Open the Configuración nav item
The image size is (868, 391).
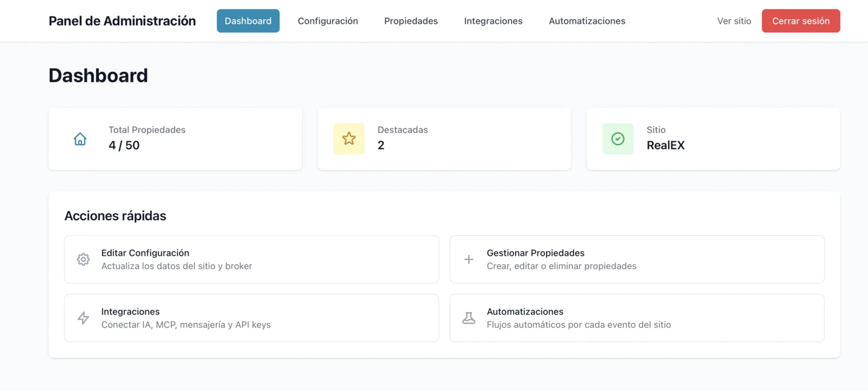coord(328,21)
